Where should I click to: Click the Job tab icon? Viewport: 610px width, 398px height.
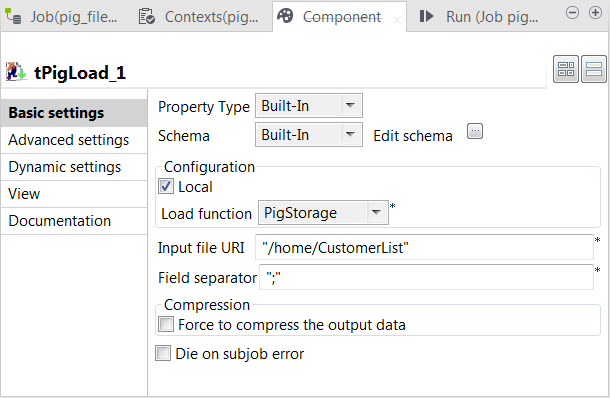coord(13,16)
